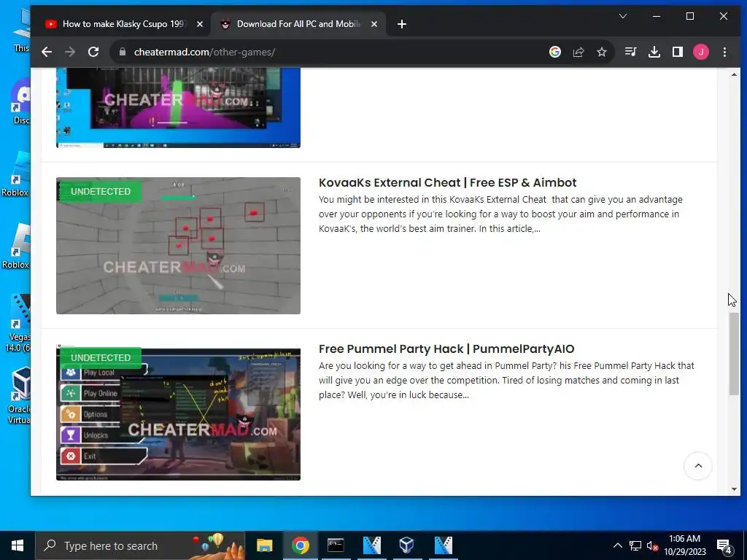This screenshot has width=747, height=560.
Task: Click the browser forward arrow
Action: [x=70, y=52]
